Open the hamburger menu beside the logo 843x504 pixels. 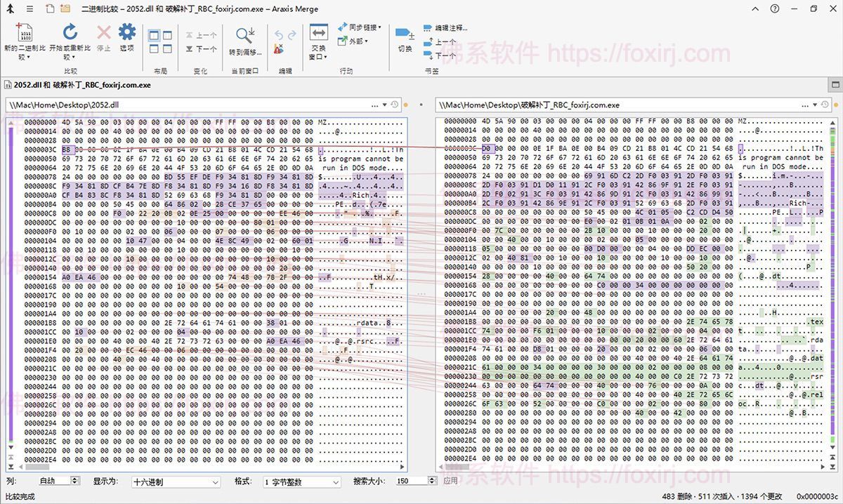click(28, 8)
